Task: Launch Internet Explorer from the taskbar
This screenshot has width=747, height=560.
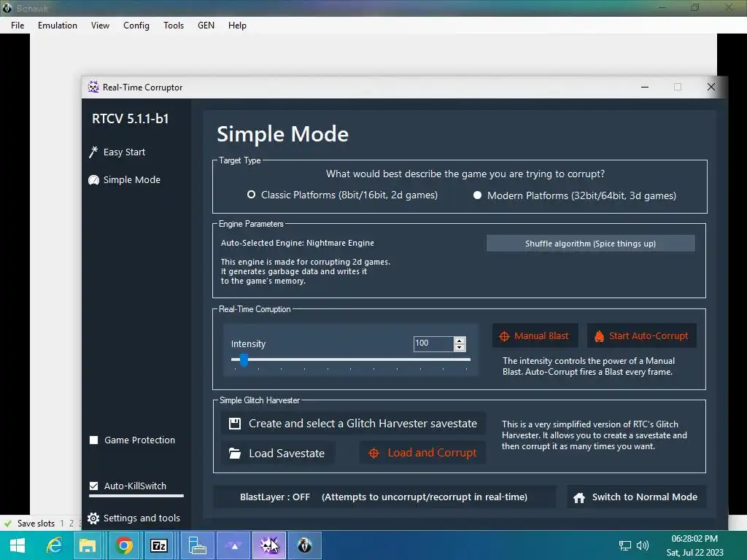Action: click(54, 545)
